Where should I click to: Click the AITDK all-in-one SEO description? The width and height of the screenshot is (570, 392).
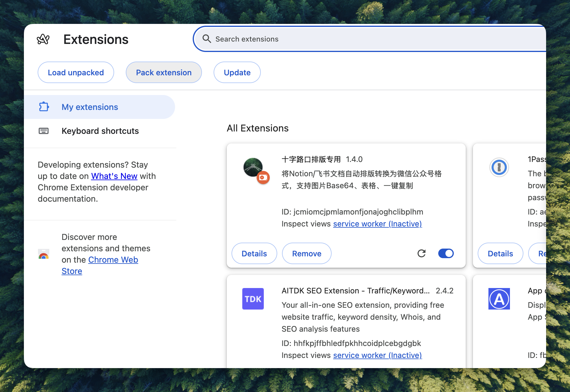point(363,317)
